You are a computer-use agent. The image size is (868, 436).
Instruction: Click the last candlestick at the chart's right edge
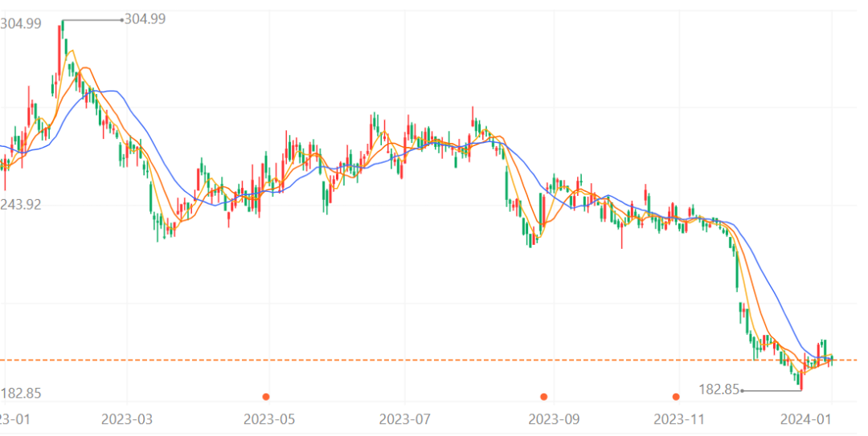point(832,357)
